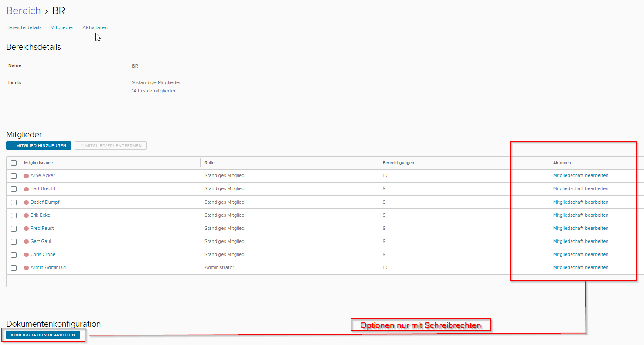Click the status dot beside Armin AdminD21

[x=26, y=268]
